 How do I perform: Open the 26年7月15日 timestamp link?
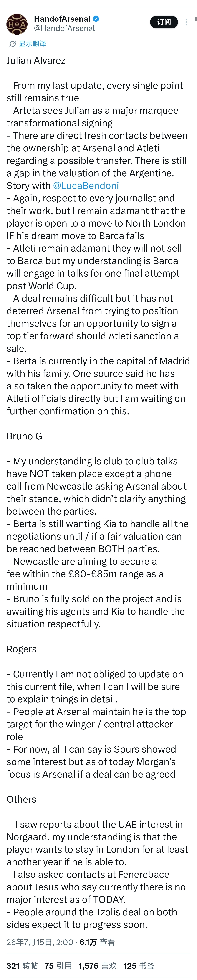coord(40,942)
